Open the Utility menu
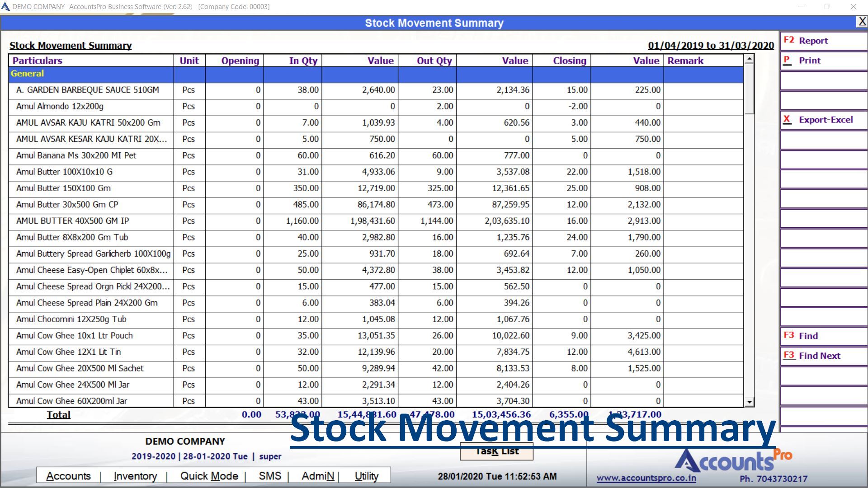Viewport: 868px width, 488px height. [366, 476]
